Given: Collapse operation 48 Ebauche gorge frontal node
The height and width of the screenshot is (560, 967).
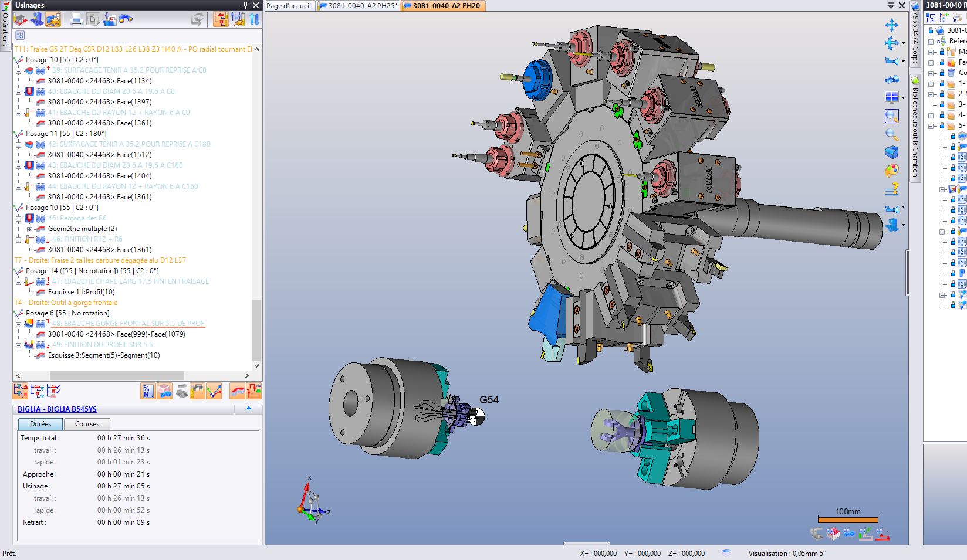Looking at the screenshot, I should (x=19, y=324).
